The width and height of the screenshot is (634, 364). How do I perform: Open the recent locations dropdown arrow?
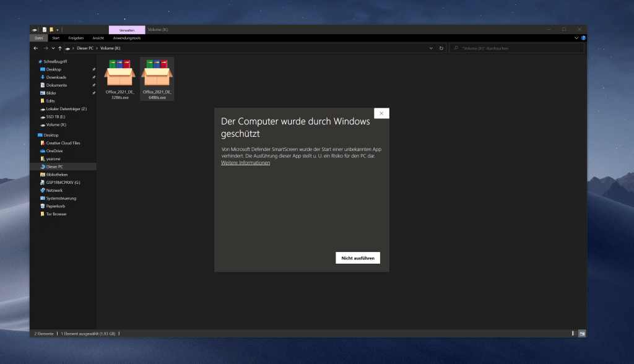point(53,48)
